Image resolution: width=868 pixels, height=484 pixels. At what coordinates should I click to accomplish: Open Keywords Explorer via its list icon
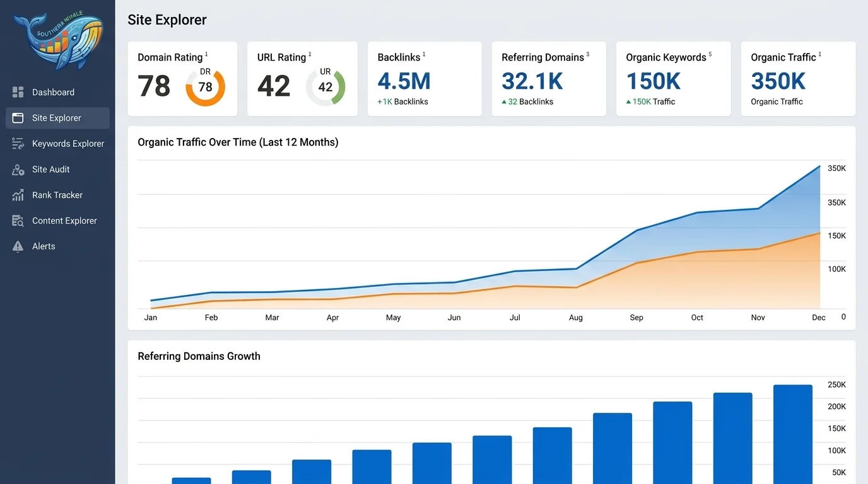18,144
